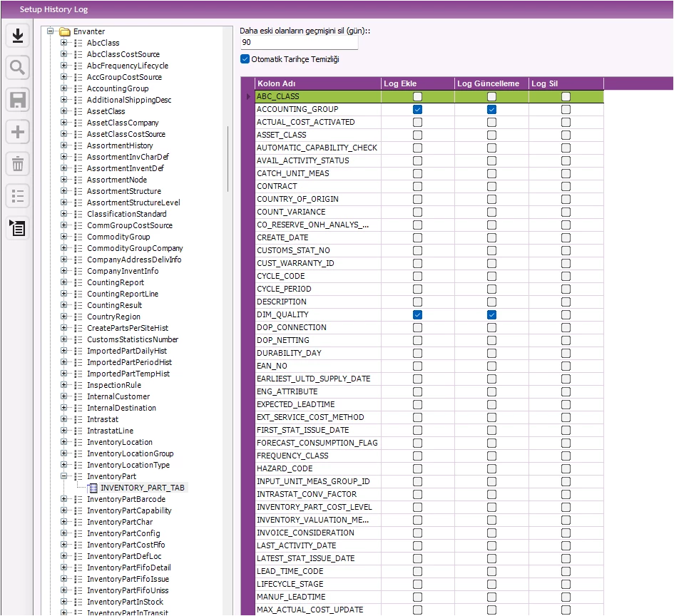Viewport: 674px width, 616px height.
Task: Check Log Ekle for CONTRACT
Action: click(x=417, y=186)
